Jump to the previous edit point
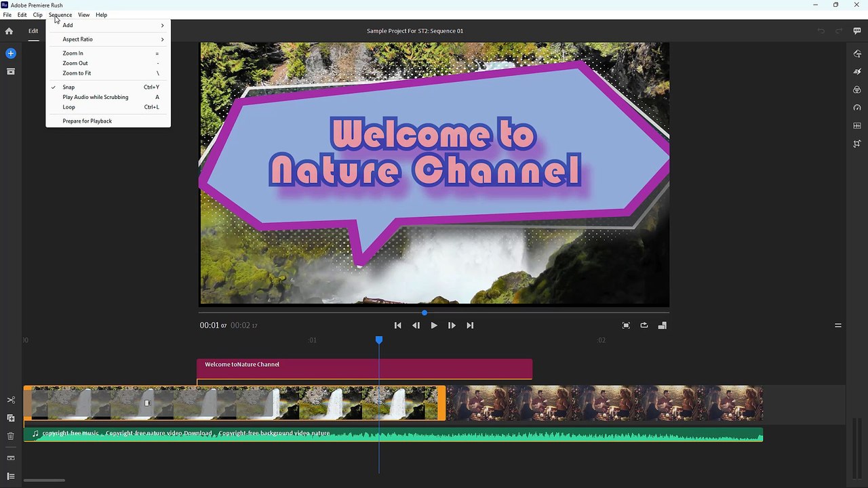 pyautogui.click(x=398, y=325)
